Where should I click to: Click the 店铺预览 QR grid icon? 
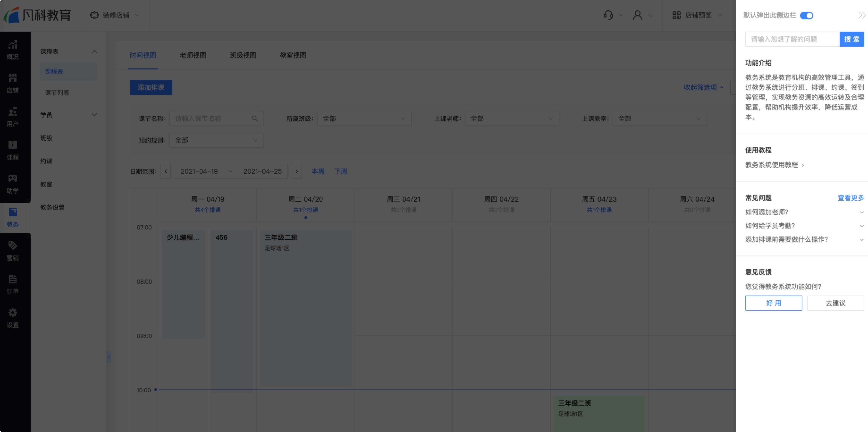[676, 15]
